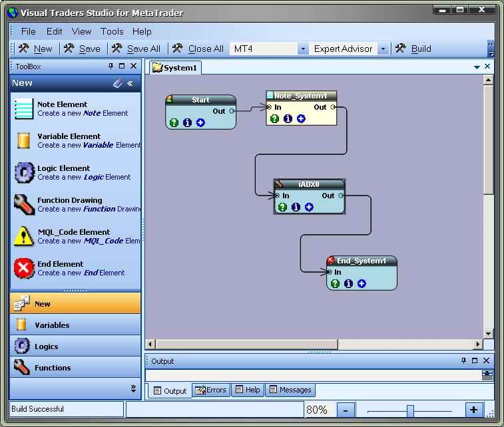Pick the Function Drawing wrench icon
Viewport: 504px width, 427px height.
[x=24, y=204]
